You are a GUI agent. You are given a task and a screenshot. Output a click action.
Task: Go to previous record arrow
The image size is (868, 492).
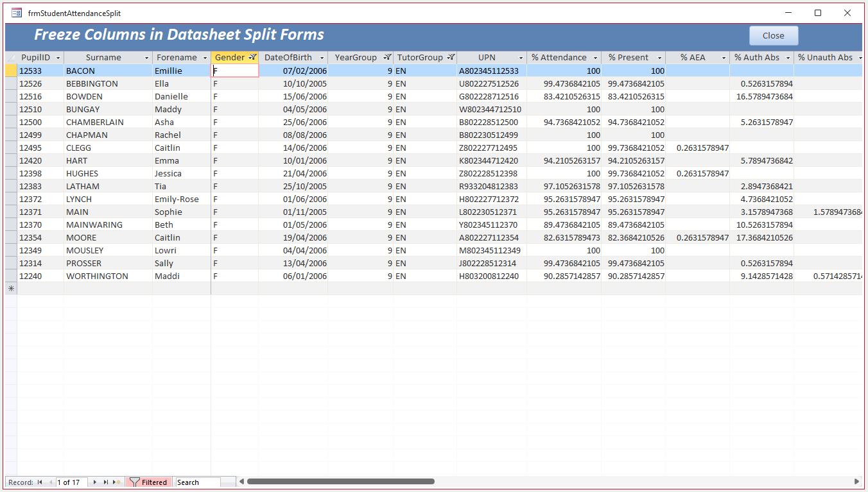[x=50, y=482]
